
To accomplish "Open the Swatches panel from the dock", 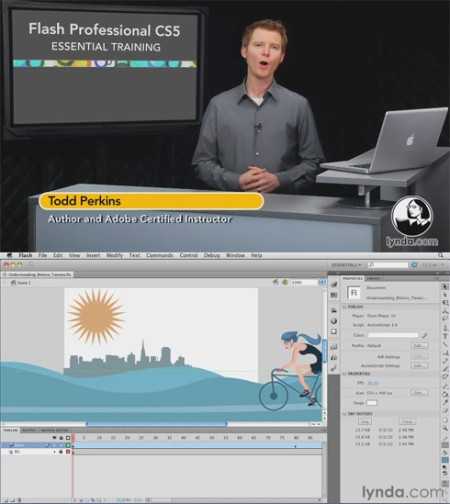I will pos(334,295).
